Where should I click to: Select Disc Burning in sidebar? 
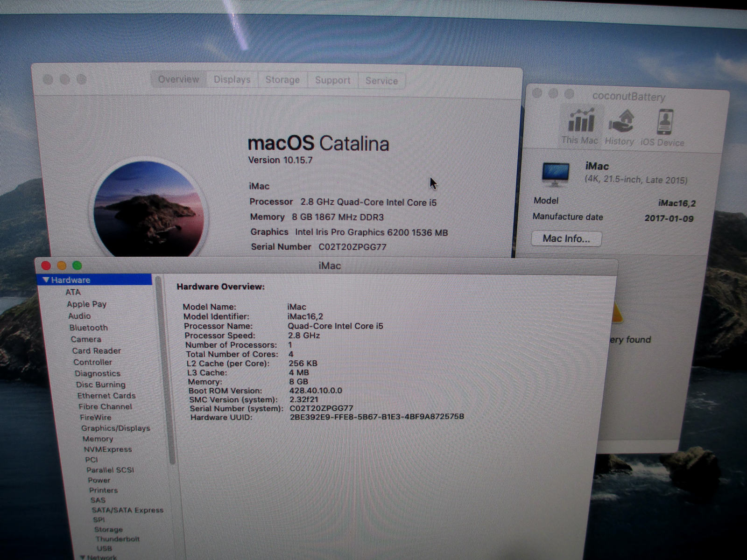[101, 385]
